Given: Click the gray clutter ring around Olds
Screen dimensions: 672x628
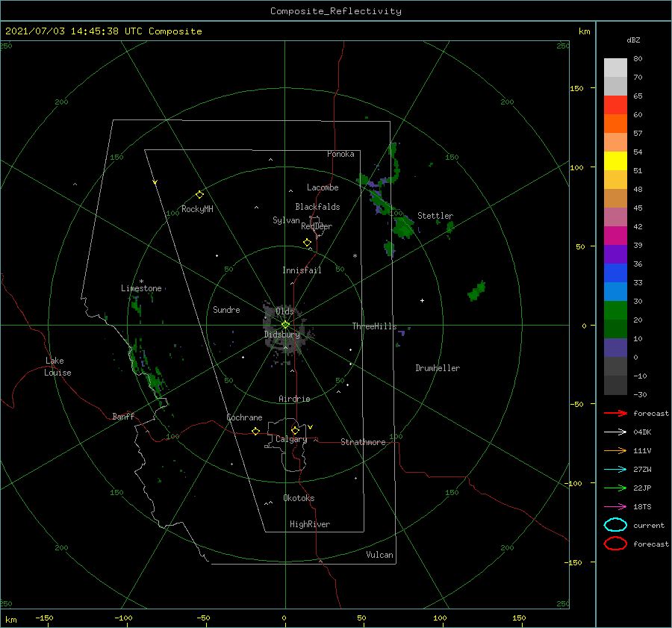Looking at the screenshot, I should tap(284, 334).
